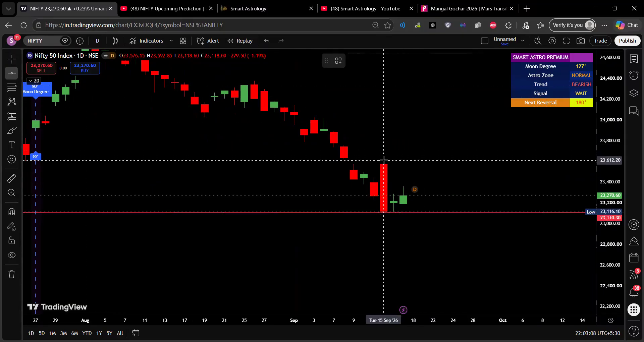Take a chart snapshot with camera icon
The height and width of the screenshot is (342, 644).
[581, 41]
